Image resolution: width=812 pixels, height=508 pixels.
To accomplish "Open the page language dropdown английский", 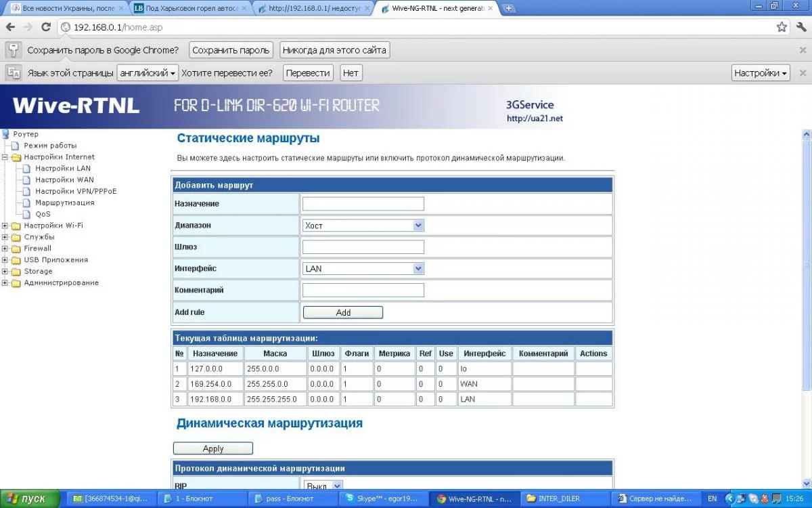I will tap(148, 72).
